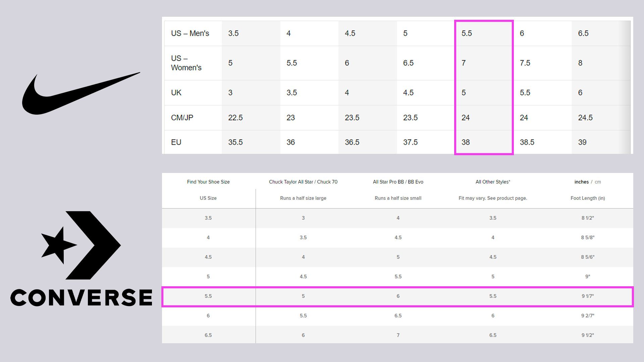Click the CONVERSE wordmark text
Viewport: 644px width, 362px height.
81,297
